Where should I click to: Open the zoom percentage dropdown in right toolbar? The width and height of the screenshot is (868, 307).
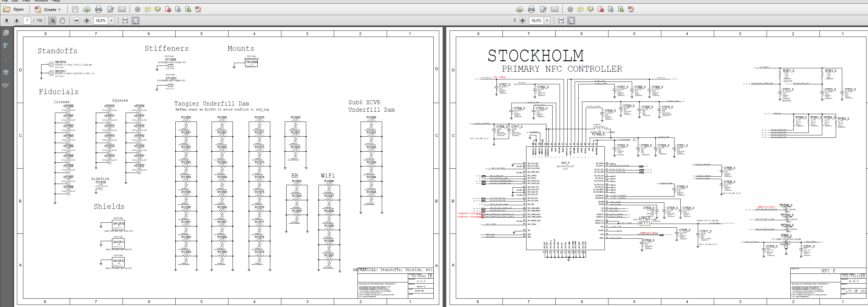pos(547,21)
